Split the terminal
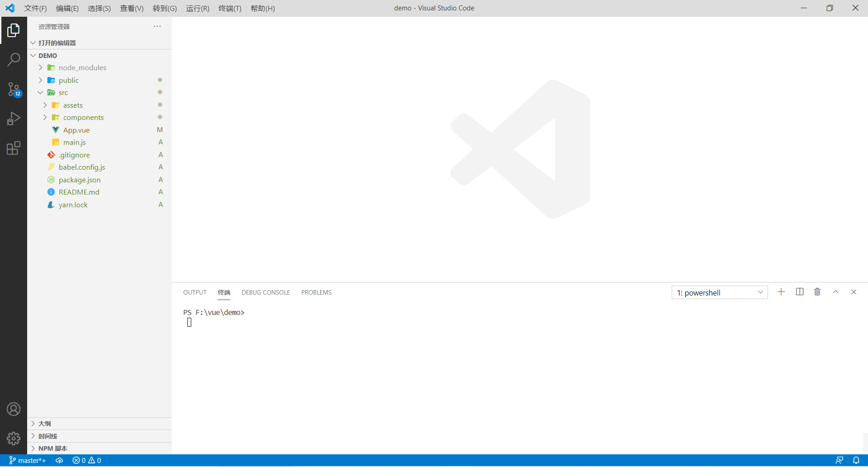The height and width of the screenshot is (467, 868). point(799,292)
